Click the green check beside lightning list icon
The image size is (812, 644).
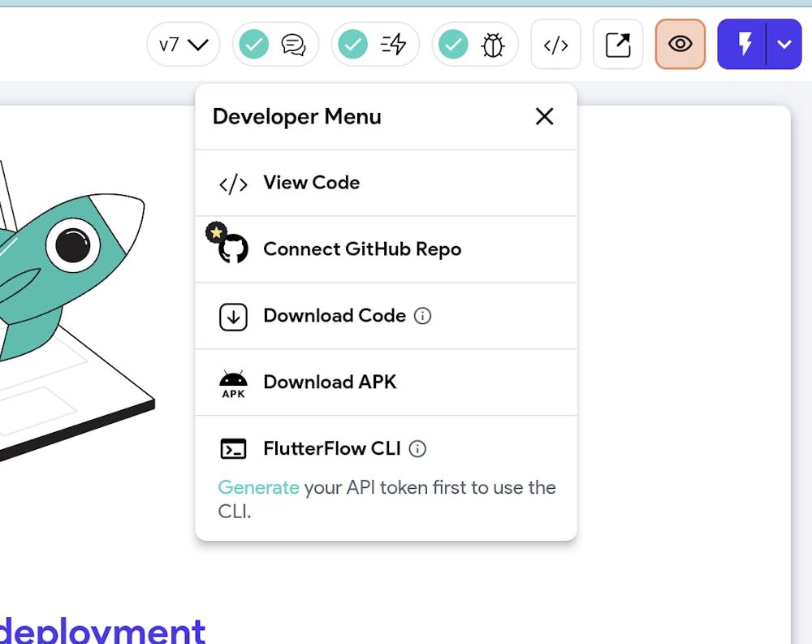click(352, 45)
